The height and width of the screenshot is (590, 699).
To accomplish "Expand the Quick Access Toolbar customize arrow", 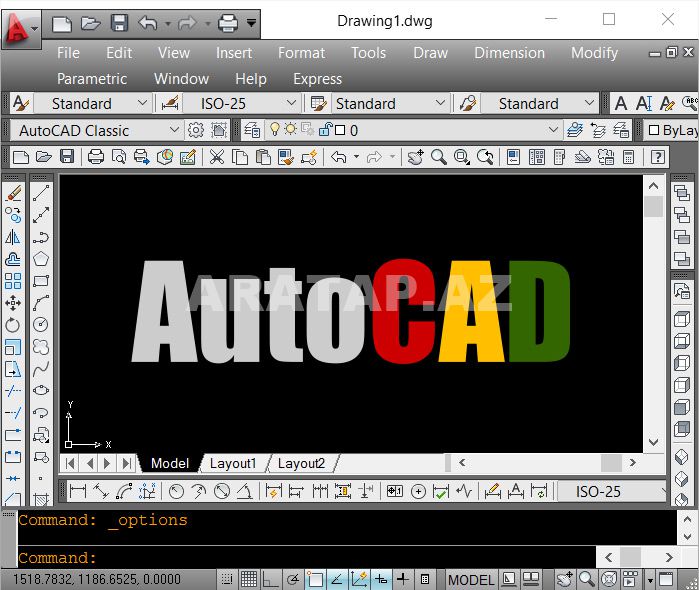I will 251,22.
